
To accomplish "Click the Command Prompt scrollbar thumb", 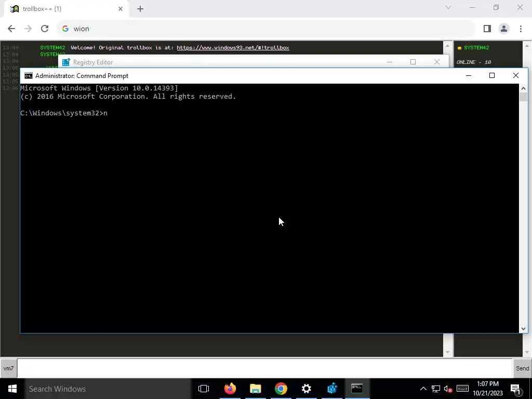I will click(x=523, y=97).
